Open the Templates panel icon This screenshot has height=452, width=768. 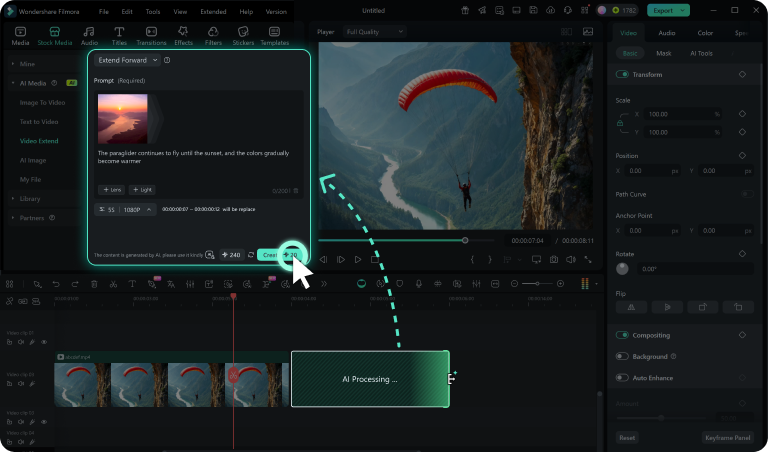pyautogui.click(x=274, y=36)
